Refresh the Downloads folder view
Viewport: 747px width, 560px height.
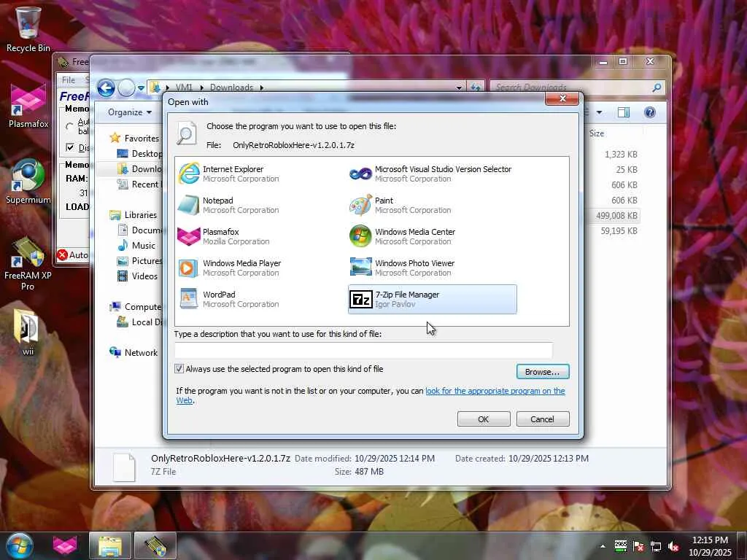click(x=475, y=87)
